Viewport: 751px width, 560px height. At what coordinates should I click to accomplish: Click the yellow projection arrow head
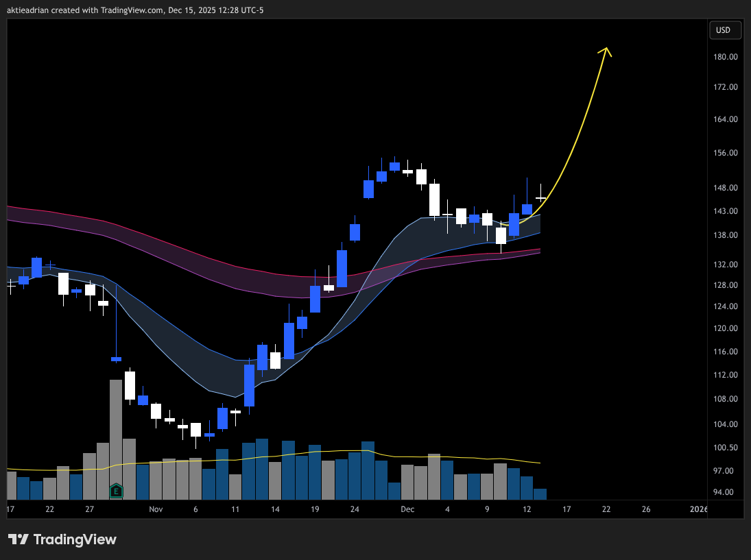[606, 51]
